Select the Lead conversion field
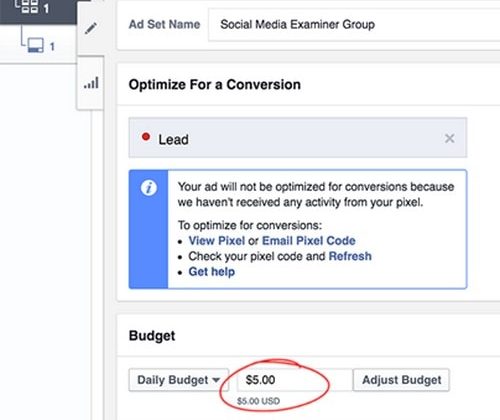Image resolution: width=500 pixels, height=420 pixels. tap(298, 138)
